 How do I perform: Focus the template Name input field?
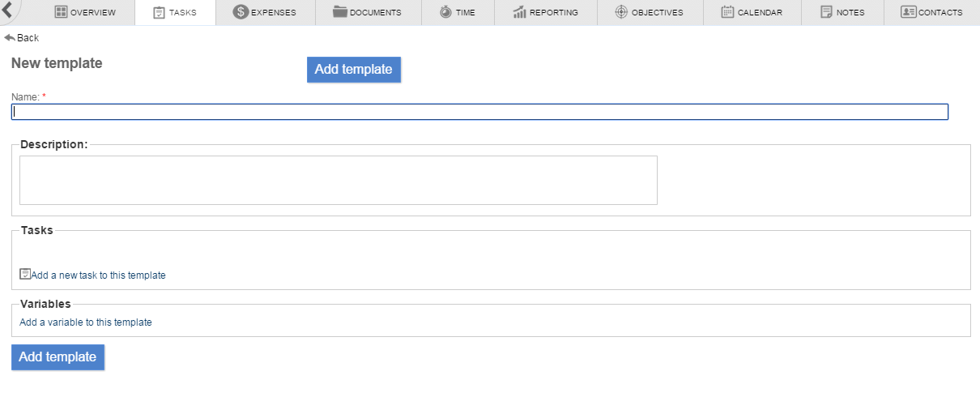point(479,112)
